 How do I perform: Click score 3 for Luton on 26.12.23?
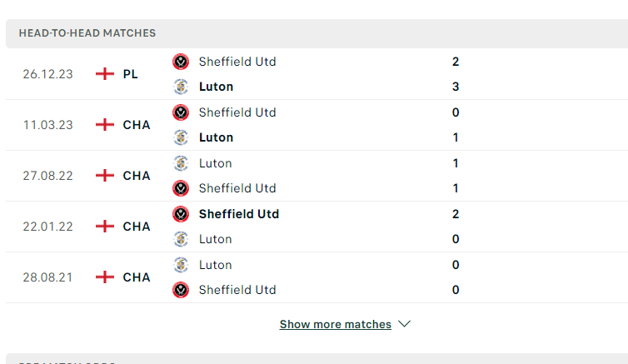coord(456,87)
